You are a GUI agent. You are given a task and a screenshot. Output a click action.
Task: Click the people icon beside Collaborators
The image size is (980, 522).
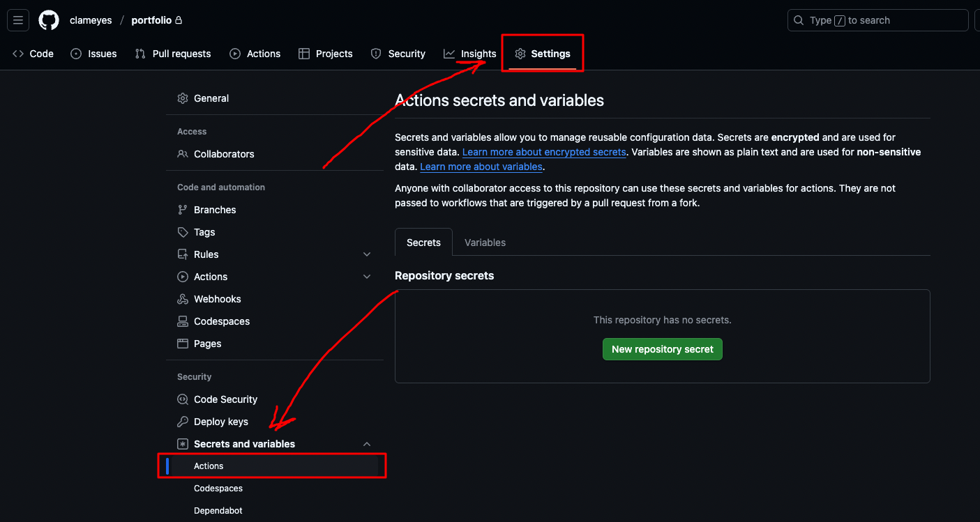183,154
